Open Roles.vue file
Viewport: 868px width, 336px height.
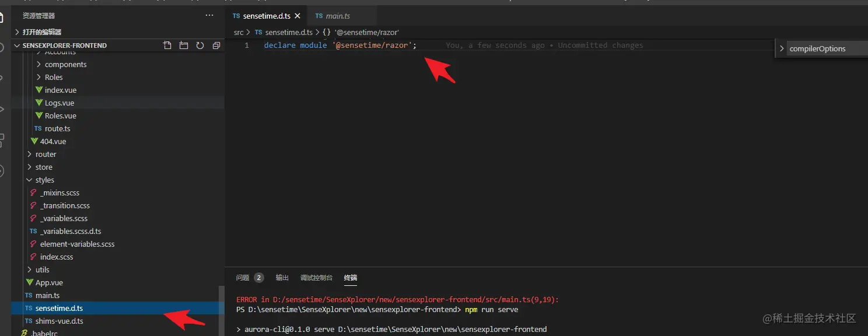[118, 116]
